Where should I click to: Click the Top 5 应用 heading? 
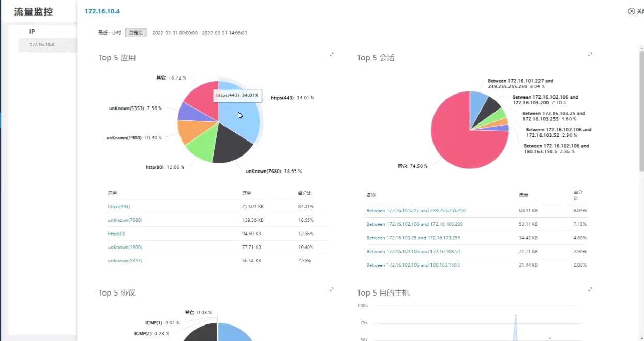point(117,58)
